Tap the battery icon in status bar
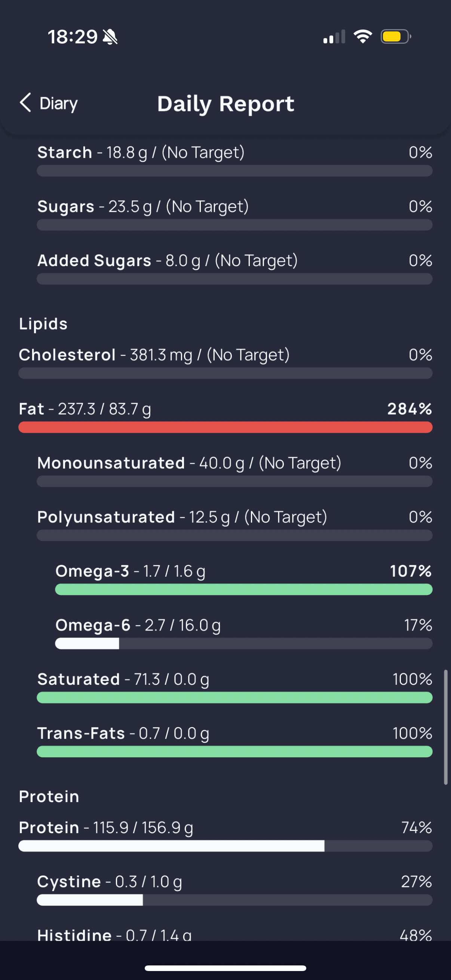This screenshot has height=980, width=451. pyautogui.click(x=396, y=37)
